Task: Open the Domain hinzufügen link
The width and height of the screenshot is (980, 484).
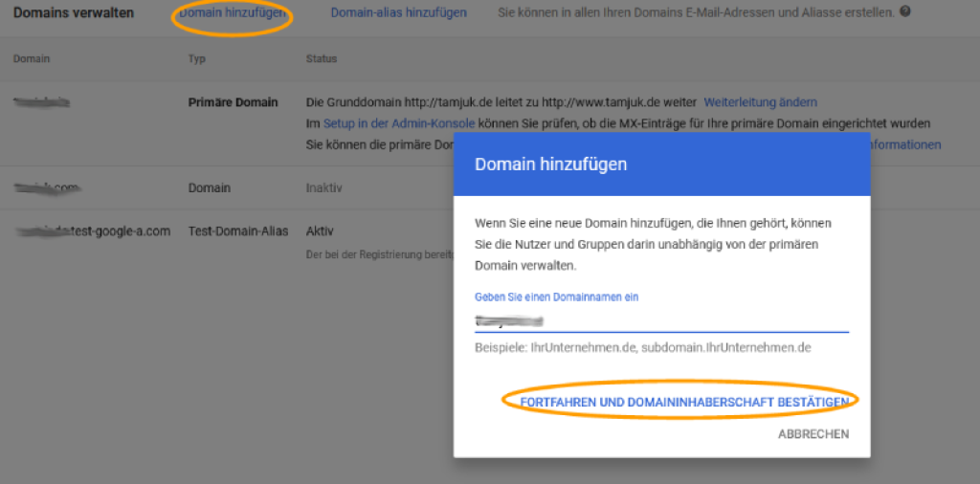Action: point(233,12)
